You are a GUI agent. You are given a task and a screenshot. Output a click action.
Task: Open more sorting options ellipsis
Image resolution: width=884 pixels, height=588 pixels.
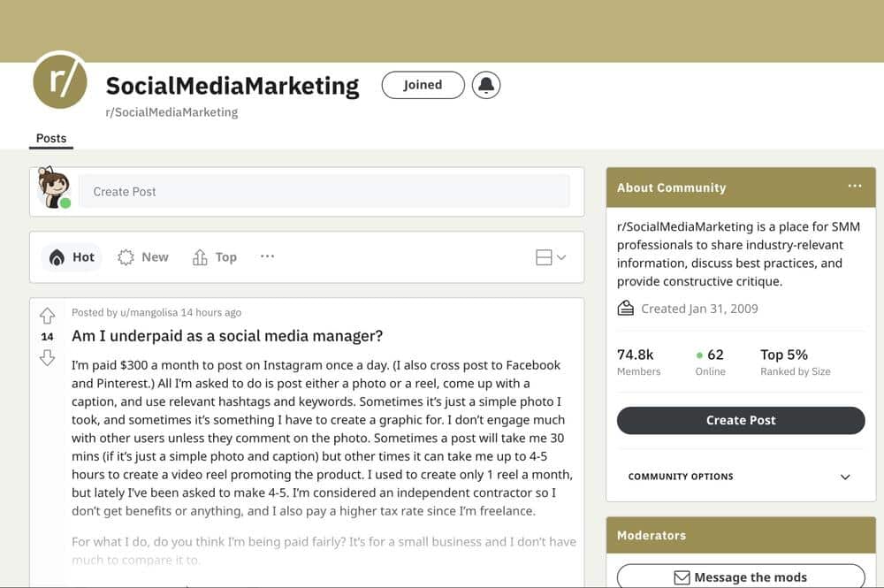(x=267, y=256)
